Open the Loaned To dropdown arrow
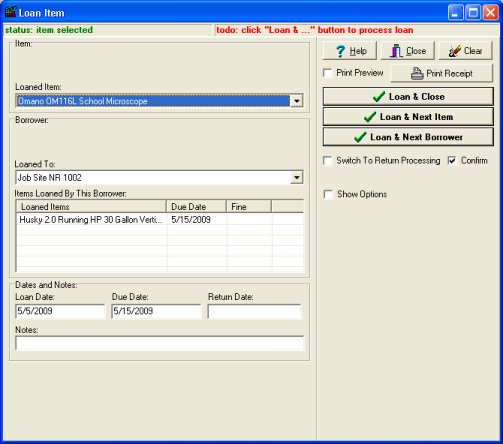Screen dimensions: 503x444 (296, 177)
